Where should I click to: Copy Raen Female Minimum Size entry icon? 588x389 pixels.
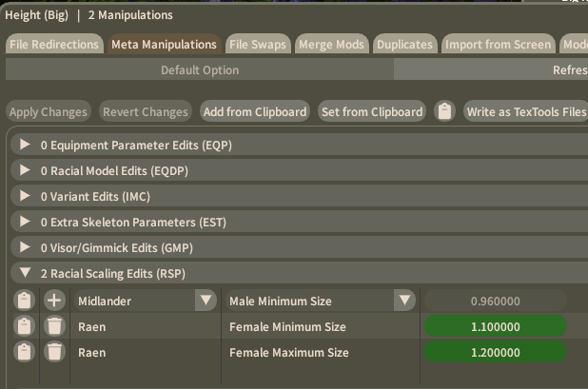pyautogui.click(x=25, y=326)
